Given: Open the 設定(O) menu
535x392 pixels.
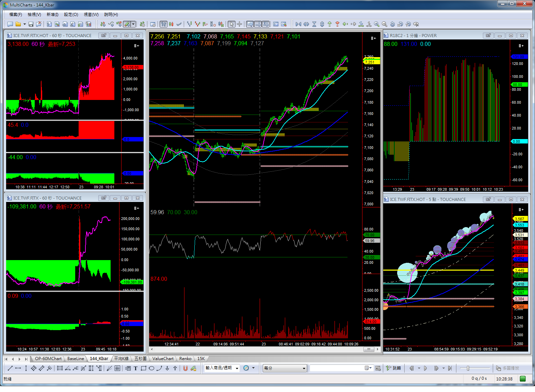Looking at the screenshot, I should [71, 15].
